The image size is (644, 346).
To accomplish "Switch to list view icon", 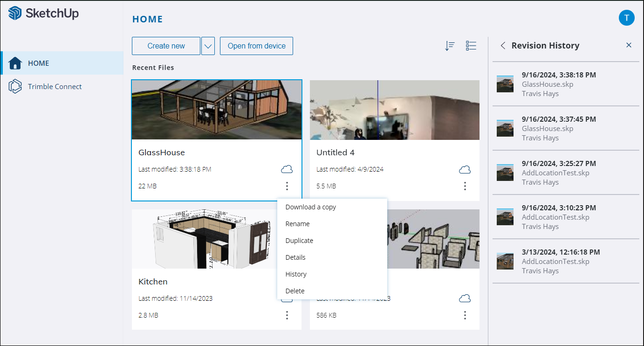I will 471,46.
